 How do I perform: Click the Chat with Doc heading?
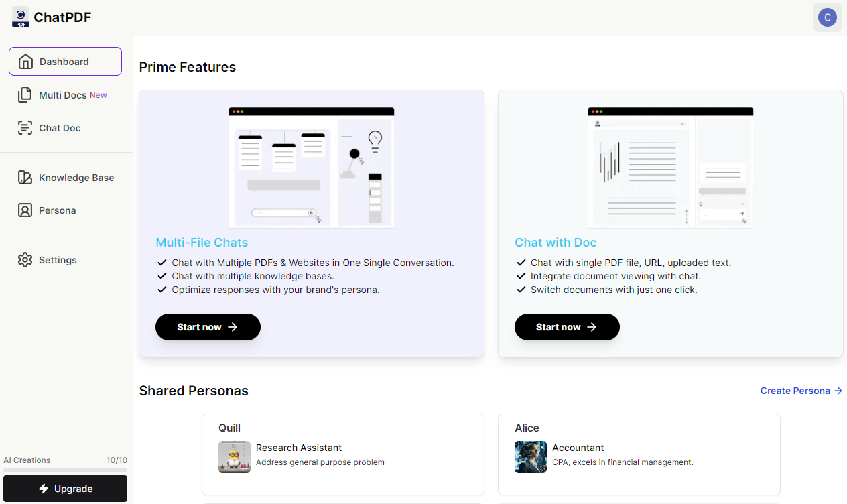[556, 243]
